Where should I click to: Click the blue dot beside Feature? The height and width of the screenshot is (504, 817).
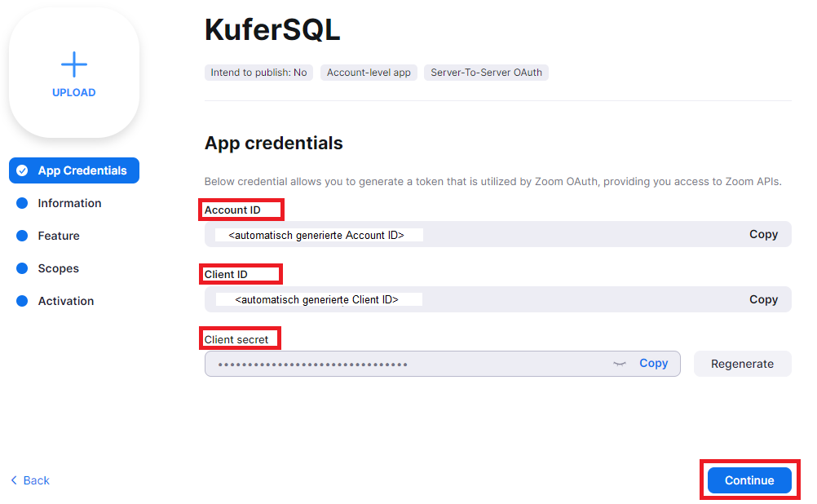22,237
